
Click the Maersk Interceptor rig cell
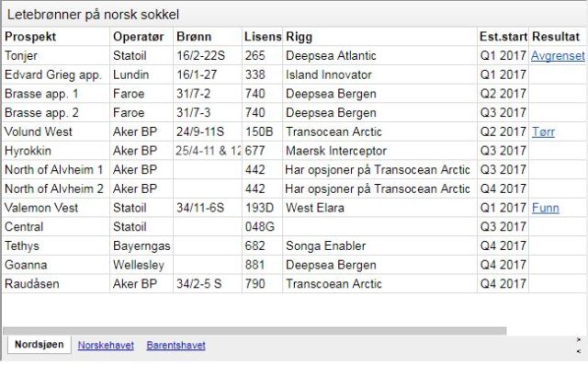(x=379, y=151)
